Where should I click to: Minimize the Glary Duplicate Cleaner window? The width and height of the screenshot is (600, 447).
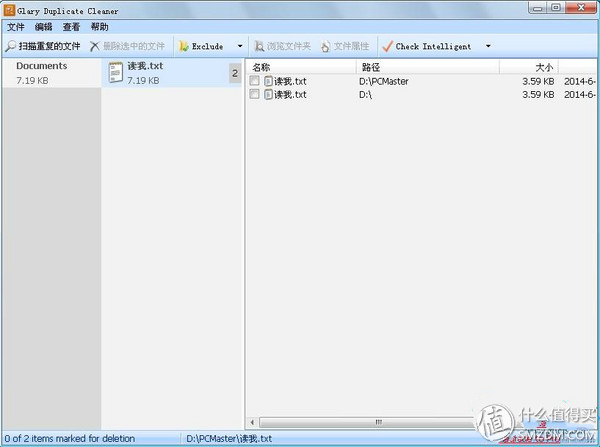[x=538, y=7]
